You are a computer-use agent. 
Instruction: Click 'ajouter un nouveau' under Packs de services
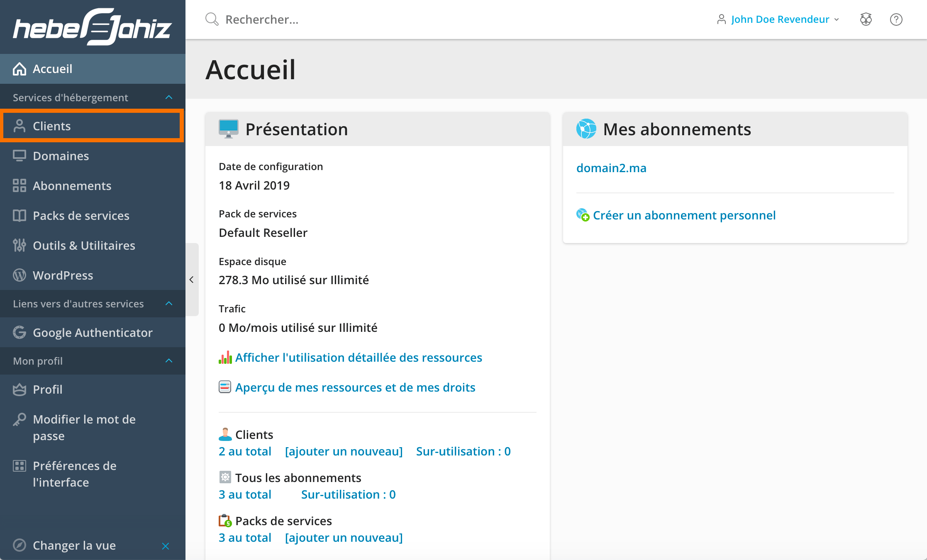point(344,538)
